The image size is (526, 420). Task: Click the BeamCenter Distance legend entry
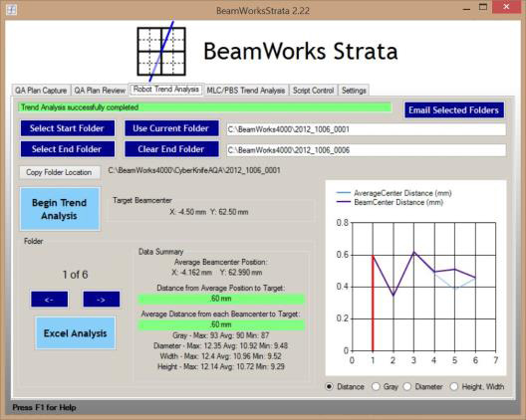(390, 202)
